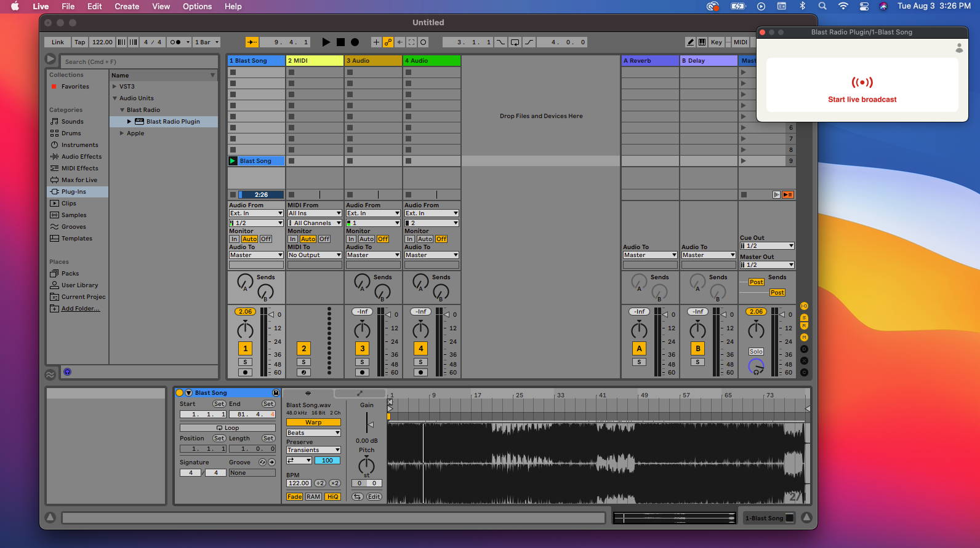Toggle the Punch-In switch
The width and height of the screenshot is (980, 548).
[x=500, y=42]
